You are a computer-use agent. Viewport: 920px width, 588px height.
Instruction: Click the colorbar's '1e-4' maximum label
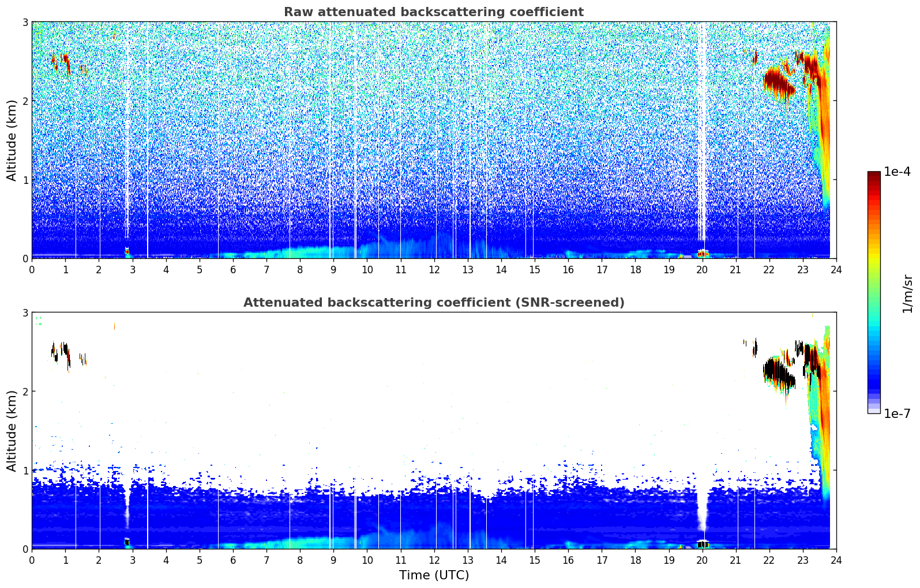pyautogui.click(x=896, y=172)
